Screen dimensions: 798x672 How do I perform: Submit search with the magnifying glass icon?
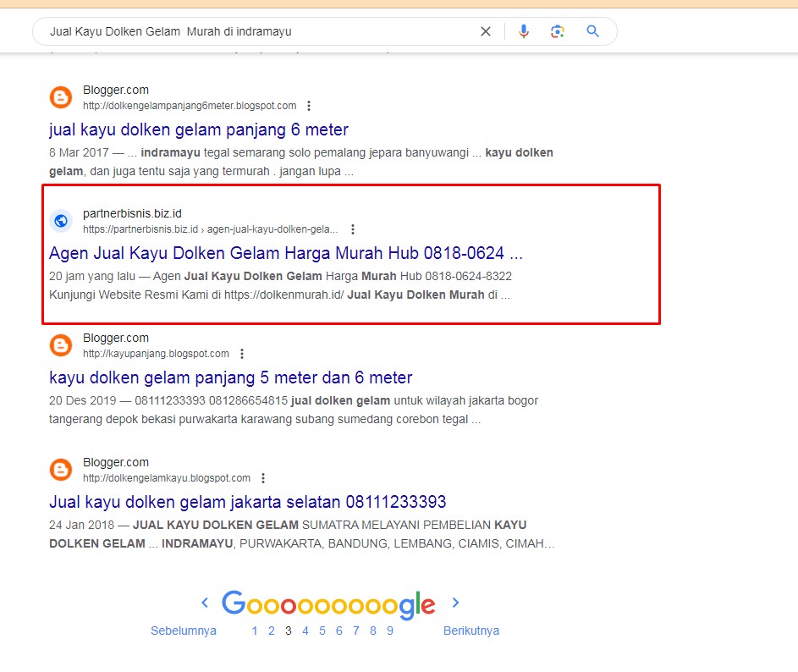[592, 31]
